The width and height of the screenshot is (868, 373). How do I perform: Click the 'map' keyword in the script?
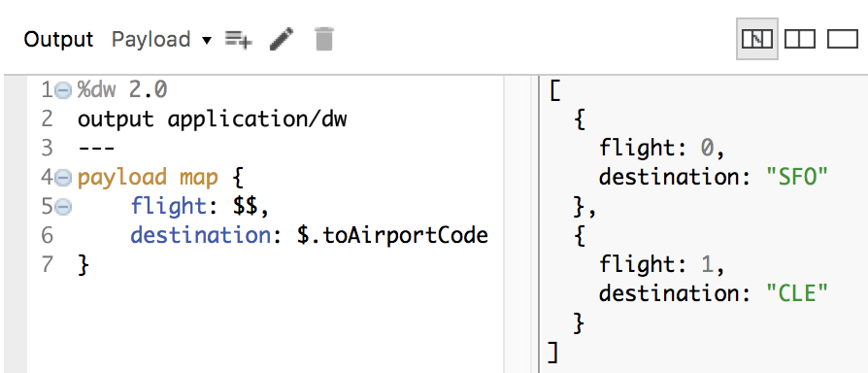[x=198, y=178]
